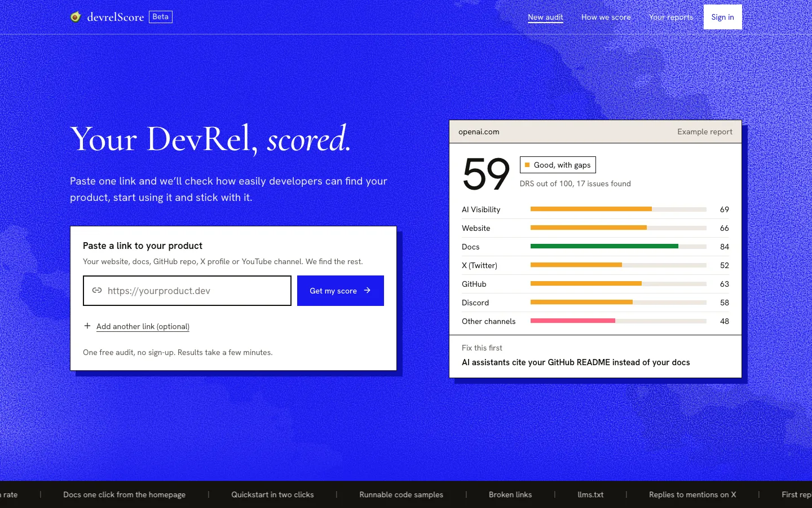Click the Good, with gaps badge

558,165
